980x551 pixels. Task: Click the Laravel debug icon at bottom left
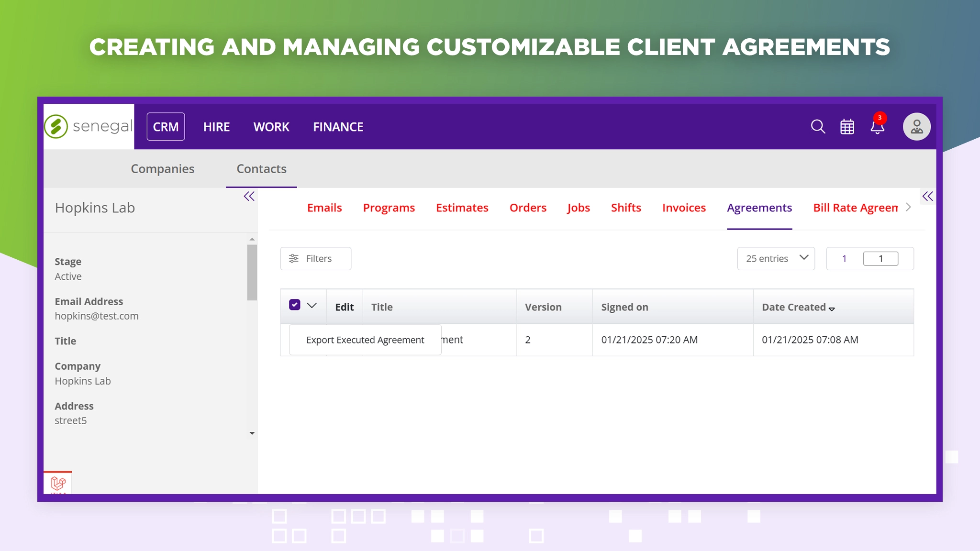pyautogui.click(x=58, y=483)
